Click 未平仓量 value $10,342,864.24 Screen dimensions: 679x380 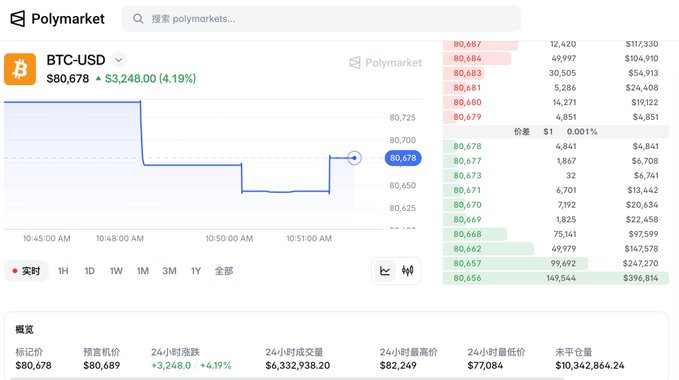click(590, 366)
